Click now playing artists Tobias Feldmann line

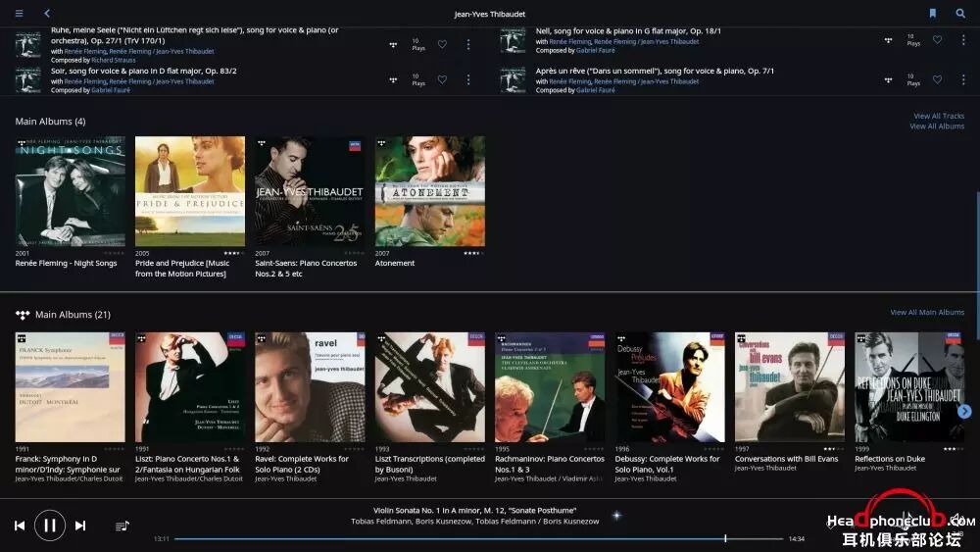[475, 521]
